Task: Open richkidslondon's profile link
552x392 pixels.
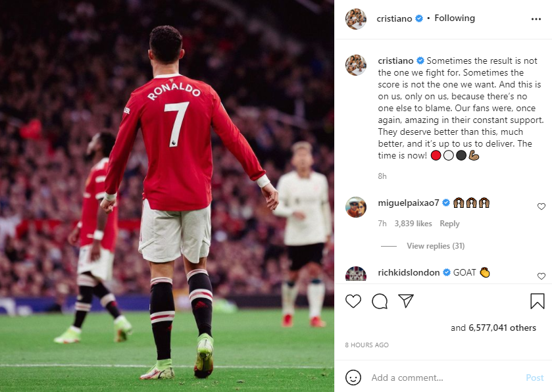Action: 409,273
